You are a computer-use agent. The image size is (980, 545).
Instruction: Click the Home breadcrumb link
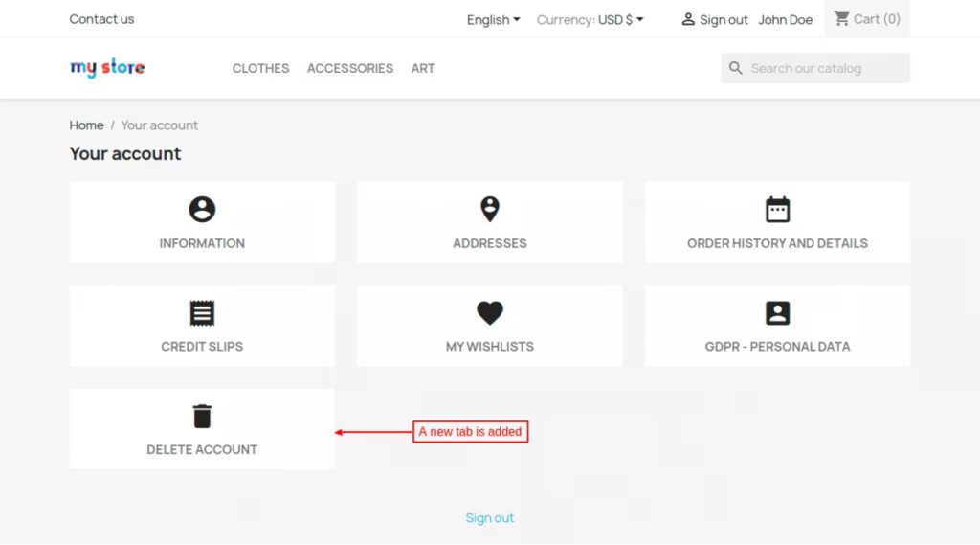tap(86, 125)
